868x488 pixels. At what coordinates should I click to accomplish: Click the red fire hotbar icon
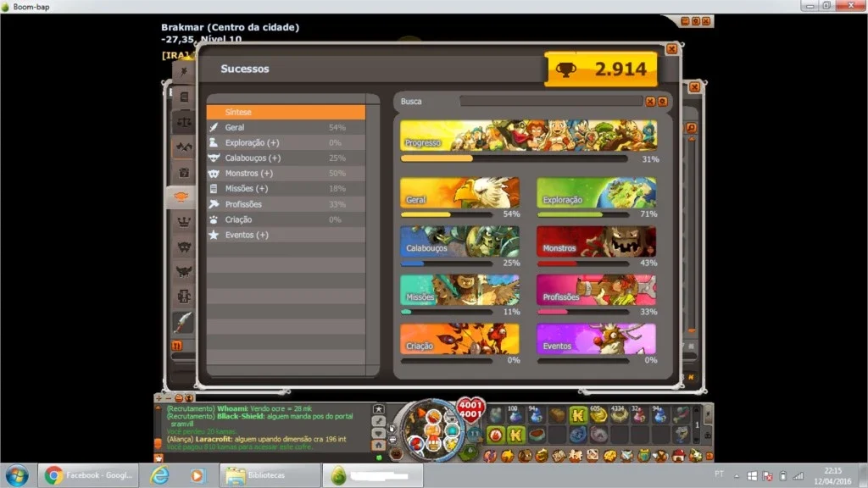(495, 435)
